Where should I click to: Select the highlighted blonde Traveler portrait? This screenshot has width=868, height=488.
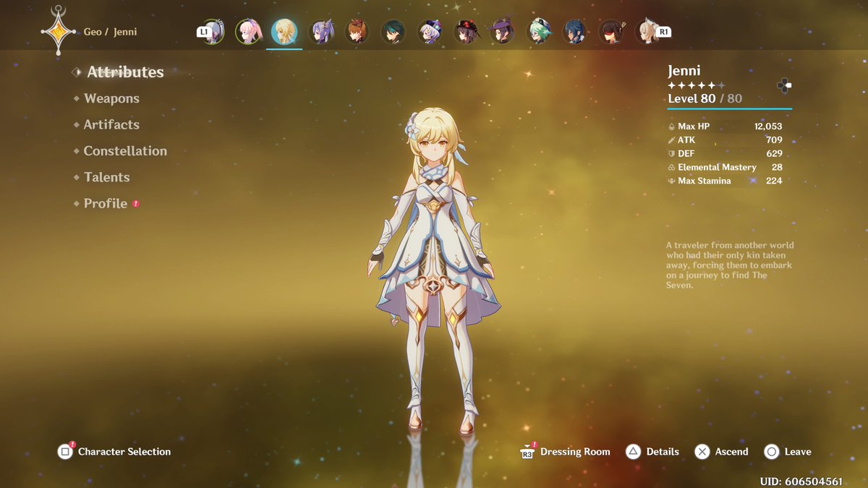coord(284,32)
